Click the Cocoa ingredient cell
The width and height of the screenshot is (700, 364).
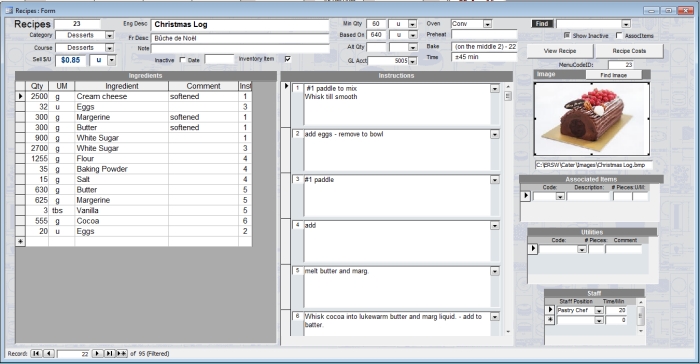(121, 221)
